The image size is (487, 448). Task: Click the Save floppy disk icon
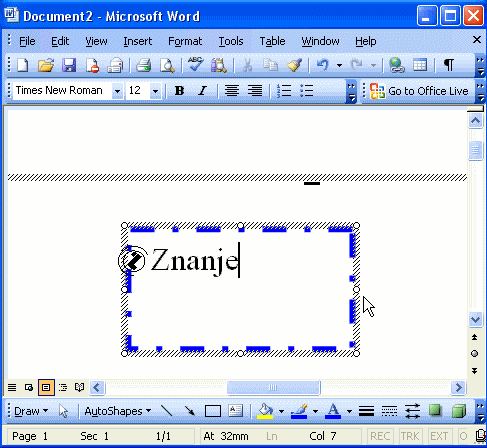69,65
